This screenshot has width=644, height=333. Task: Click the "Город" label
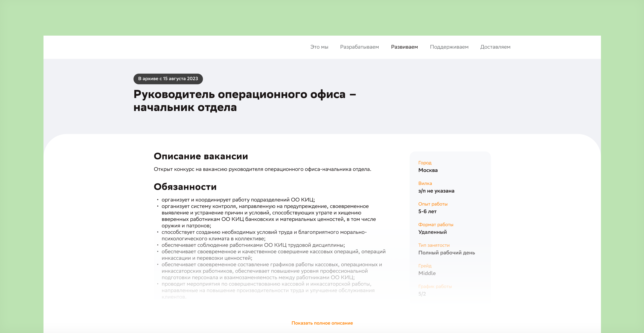pos(425,163)
